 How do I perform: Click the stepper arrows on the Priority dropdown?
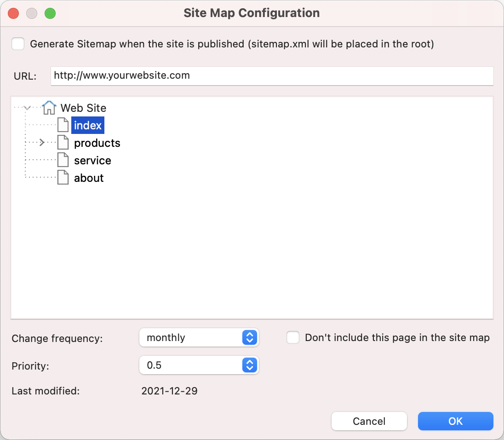point(250,365)
